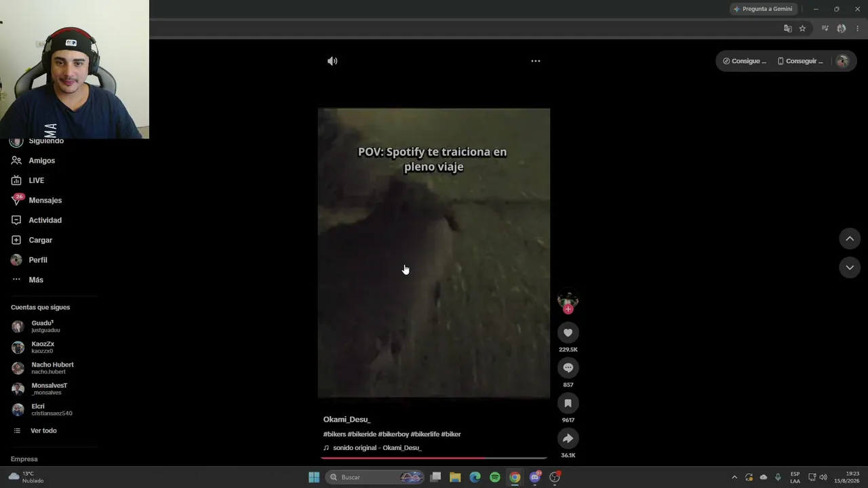Open the sync icon in system tray
The image size is (868, 488).
(749, 477)
